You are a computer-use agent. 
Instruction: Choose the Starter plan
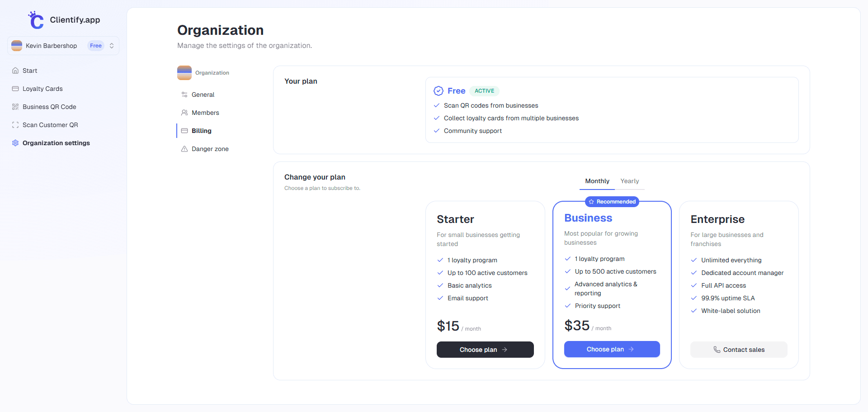[x=485, y=350]
